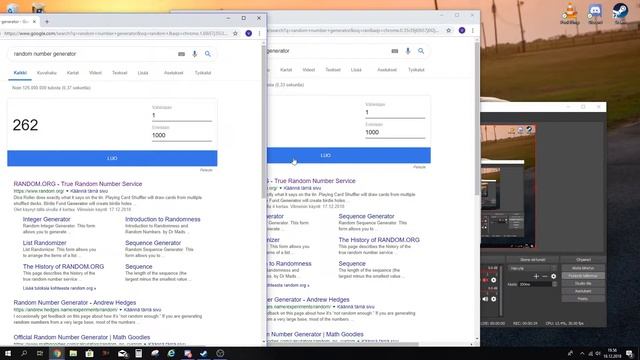Screen dimensions: 640x360
Task: Open the Windows Start menu
Action: point(7,353)
